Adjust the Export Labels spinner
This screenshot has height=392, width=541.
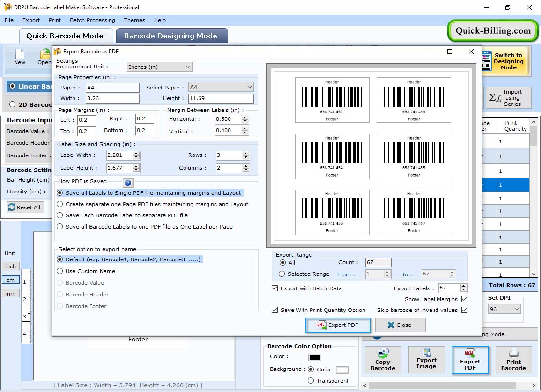coord(464,288)
